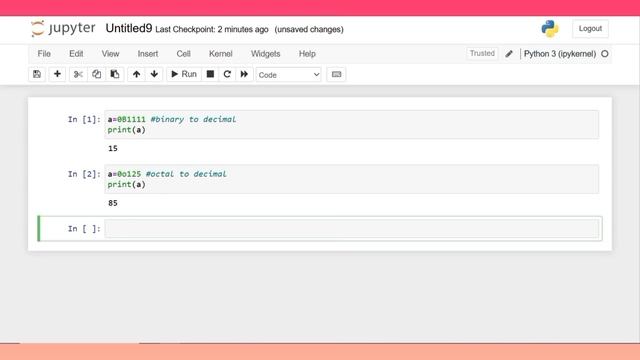Go to Jupyter home via logo
640x360 pixels.
coord(63,29)
